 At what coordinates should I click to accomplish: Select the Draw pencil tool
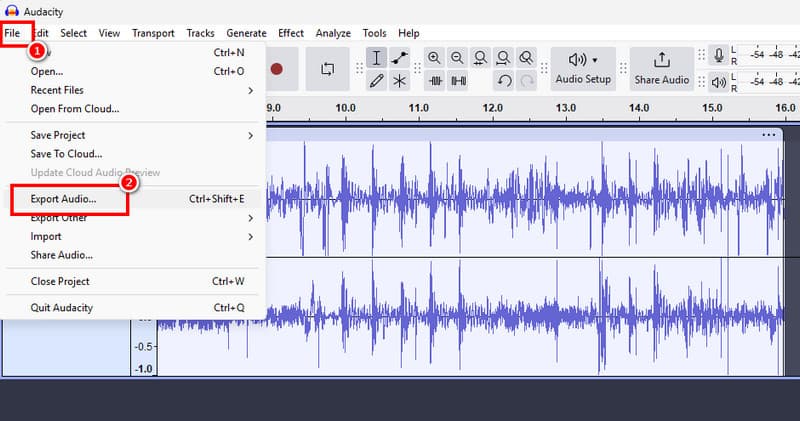click(376, 81)
